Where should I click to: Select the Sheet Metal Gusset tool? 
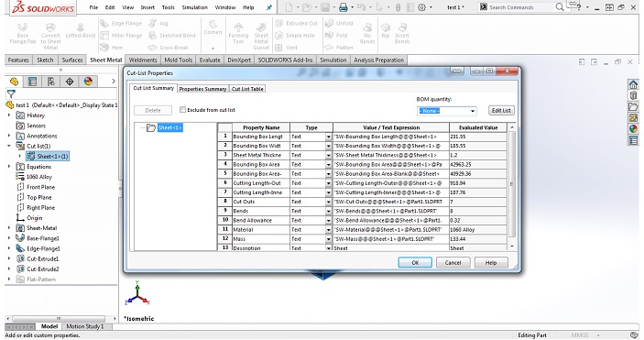pyautogui.click(x=261, y=36)
